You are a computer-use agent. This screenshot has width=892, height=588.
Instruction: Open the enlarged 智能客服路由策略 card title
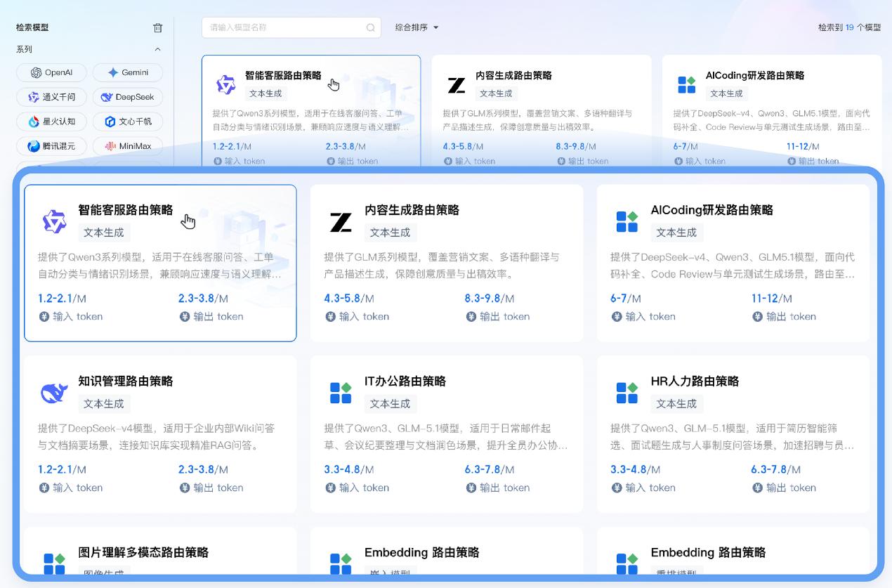tap(126, 210)
